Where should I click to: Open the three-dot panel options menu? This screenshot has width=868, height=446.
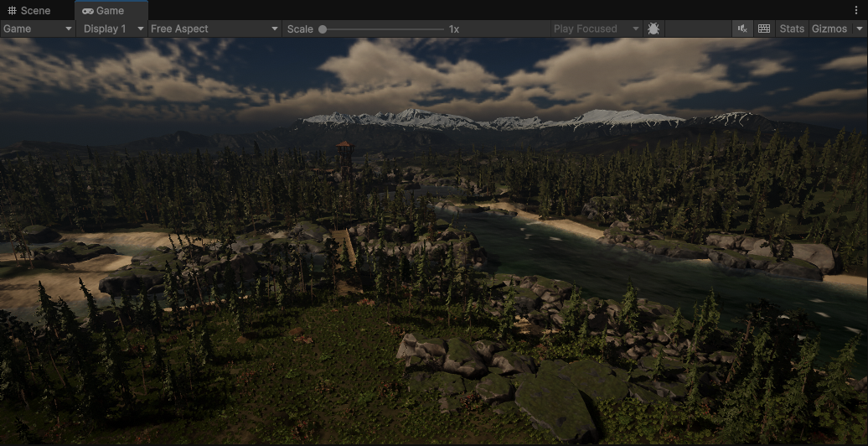point(855,11)
